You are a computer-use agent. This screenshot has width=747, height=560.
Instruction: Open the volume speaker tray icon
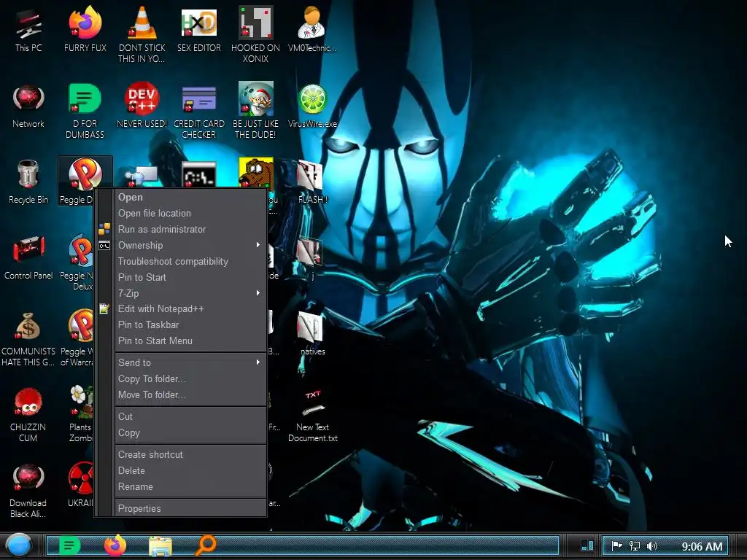[651, 545]
